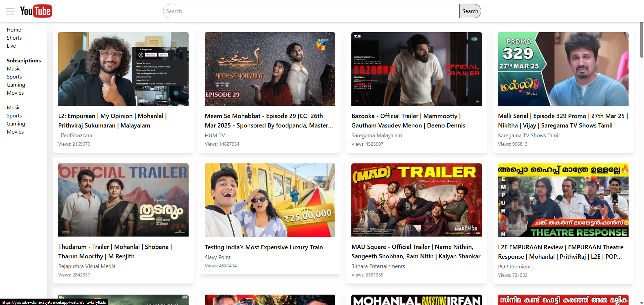Click 'Views: 731533' text
644x305 pixels.
pos(513,275)
